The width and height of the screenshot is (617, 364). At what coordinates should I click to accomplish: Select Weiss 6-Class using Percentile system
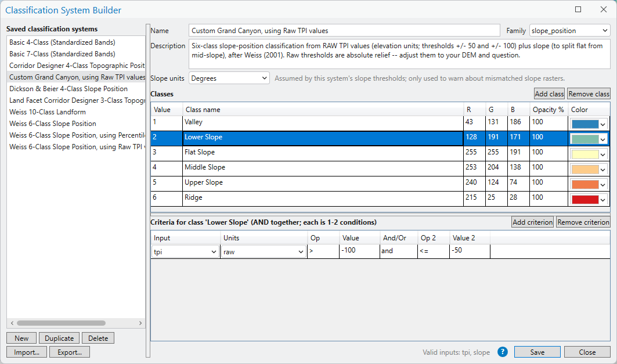[76, 135]
